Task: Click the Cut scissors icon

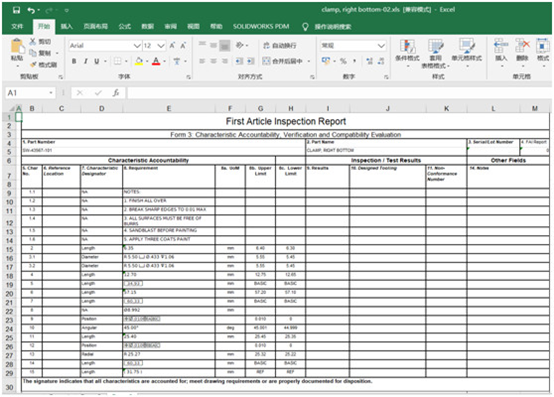Action: (x=33, y=42)
